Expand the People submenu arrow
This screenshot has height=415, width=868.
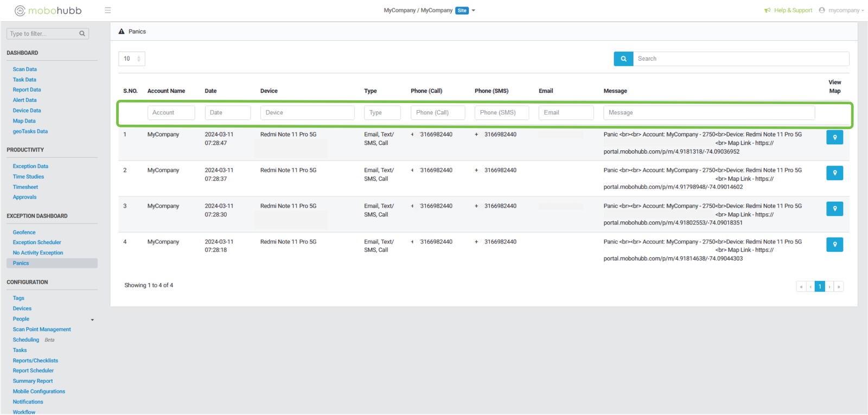(92, 320)
